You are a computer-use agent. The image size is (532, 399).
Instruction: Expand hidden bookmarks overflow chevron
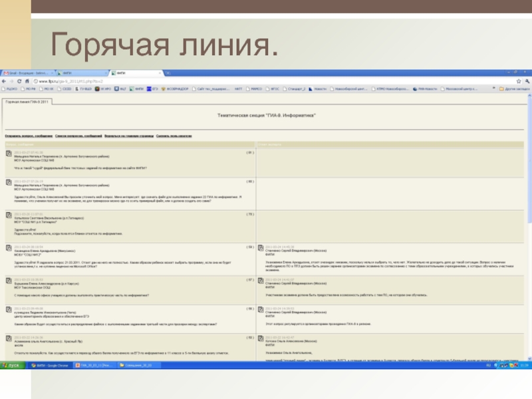(493, 88)
